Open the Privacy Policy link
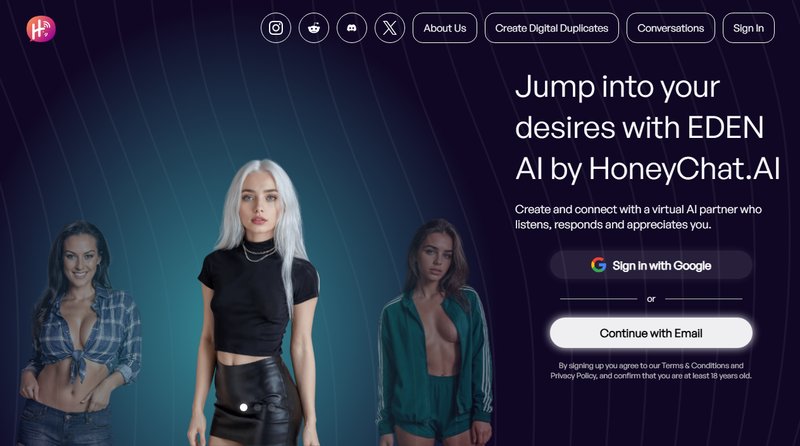This screenshot has height=446, width=800. point(573,376)
